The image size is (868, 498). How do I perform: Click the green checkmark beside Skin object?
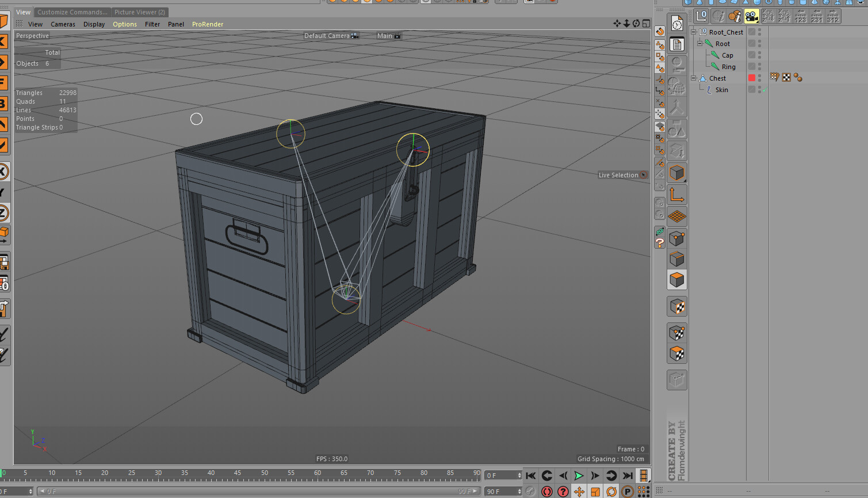tap(764, 89)
